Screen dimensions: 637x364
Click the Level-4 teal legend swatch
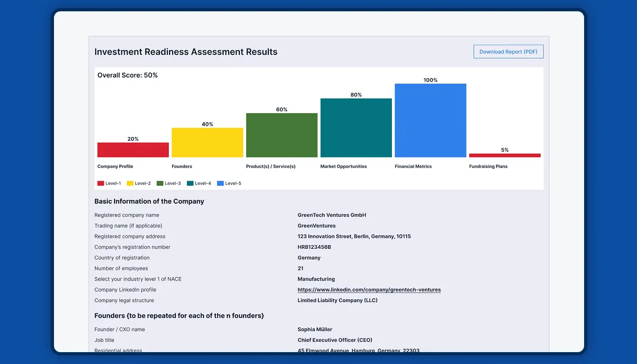click(189, 183)
